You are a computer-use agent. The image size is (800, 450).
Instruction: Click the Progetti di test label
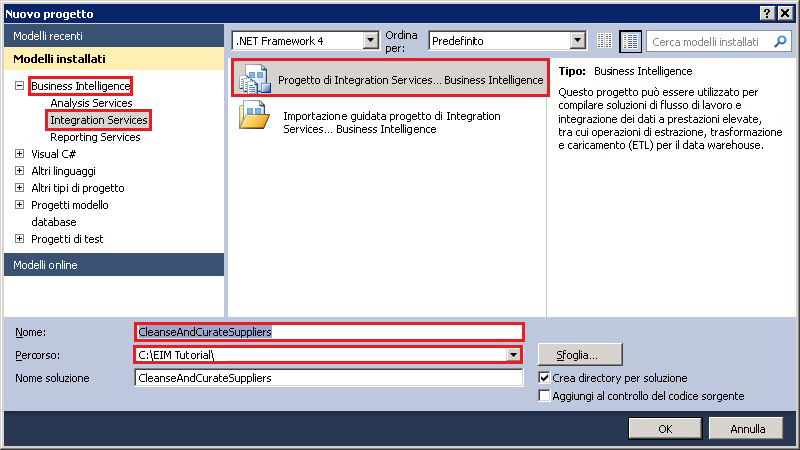click(67, 239)
